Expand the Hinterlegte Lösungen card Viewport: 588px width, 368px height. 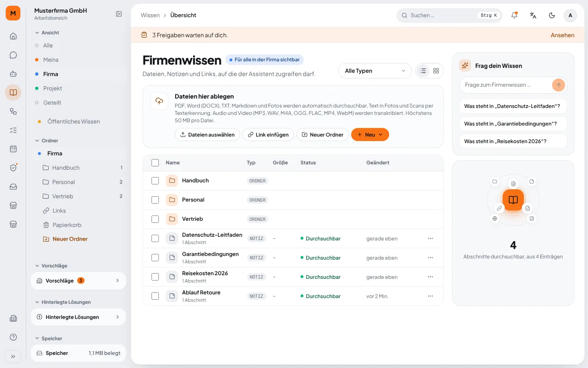tap(78, 317)
